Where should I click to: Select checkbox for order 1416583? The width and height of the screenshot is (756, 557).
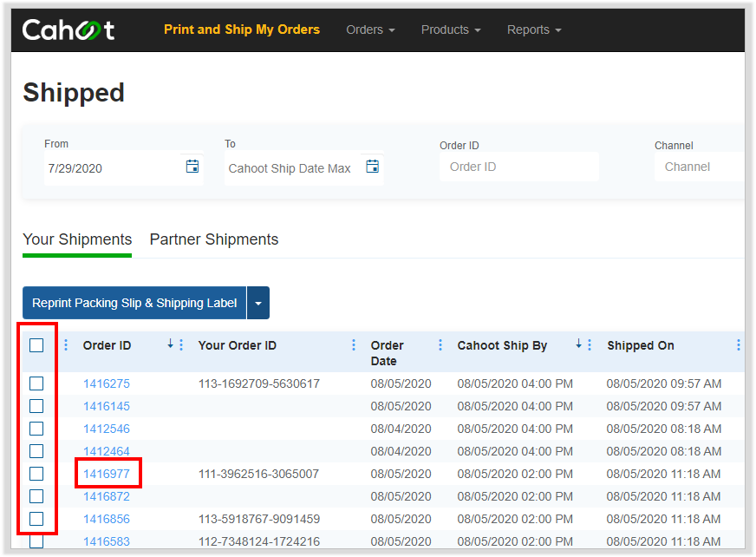(36, 541)
